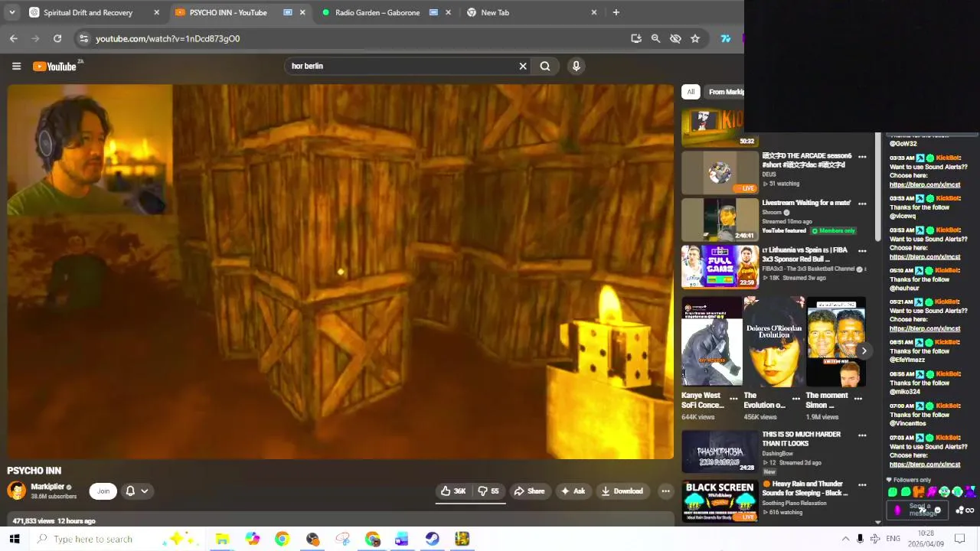Screen dimensions: 980x551
Task: Open clock showing 10:28 in taskbar
Action: [x=926, y=539]
